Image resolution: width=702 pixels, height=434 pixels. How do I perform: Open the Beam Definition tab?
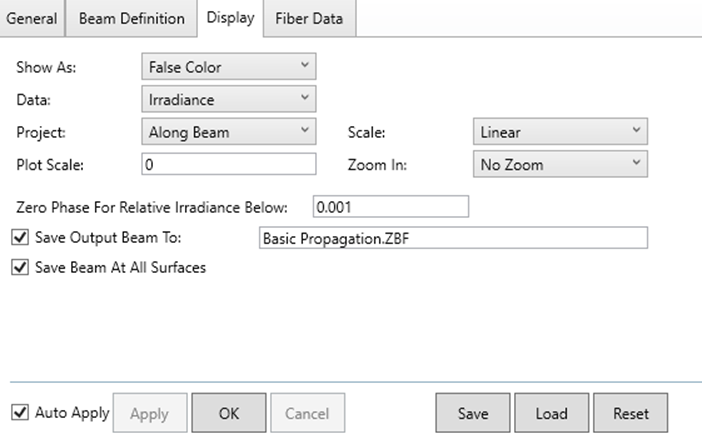pos(131,18)
